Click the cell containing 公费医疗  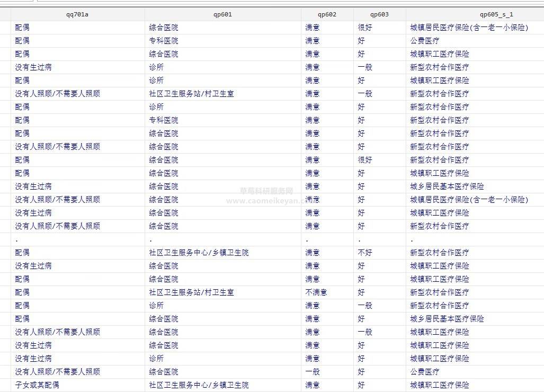coord(424,40)
